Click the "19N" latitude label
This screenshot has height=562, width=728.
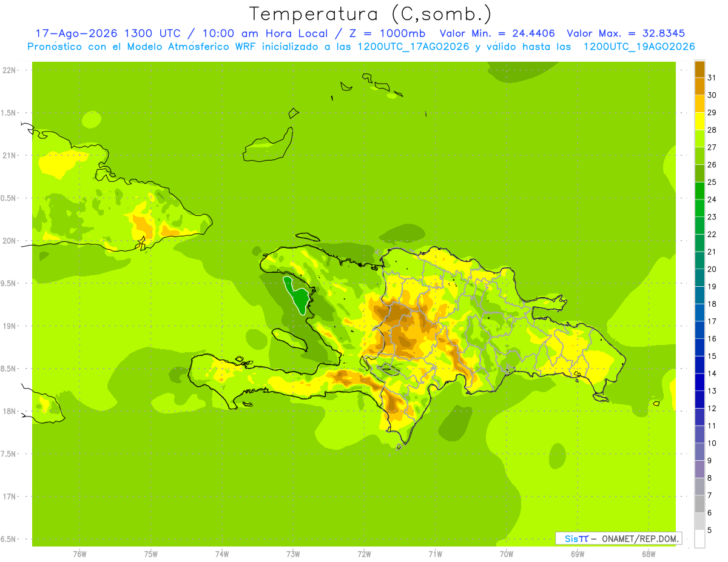tap(9, 326)
